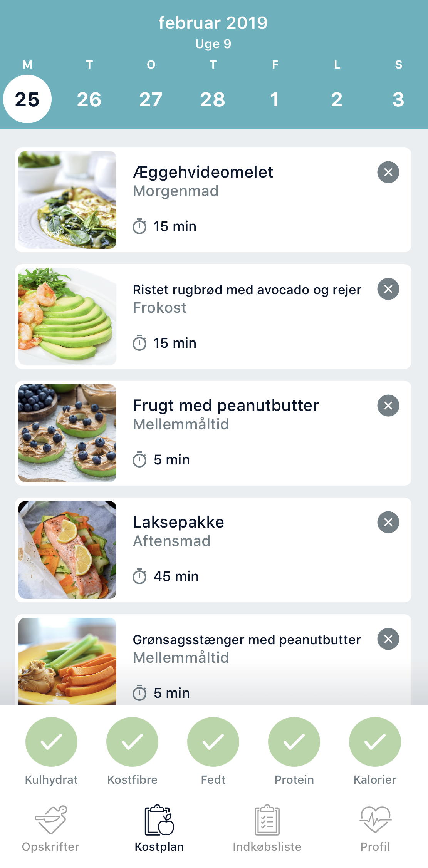428x868 pixels.
Task: Open Opskrifter recipes icon
Action: [50, 820]
